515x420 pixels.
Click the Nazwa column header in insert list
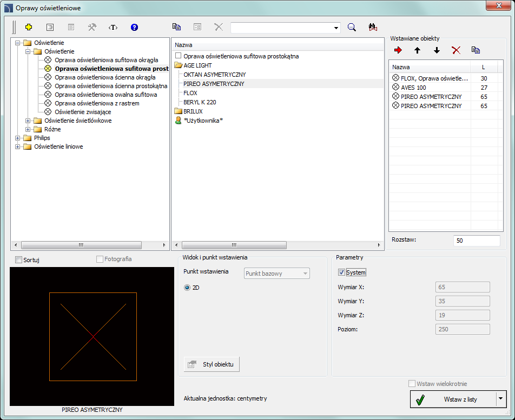tap(430, 67)
